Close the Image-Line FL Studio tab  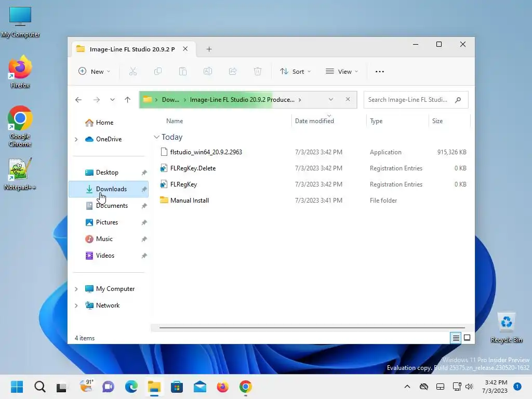[185, 49]
